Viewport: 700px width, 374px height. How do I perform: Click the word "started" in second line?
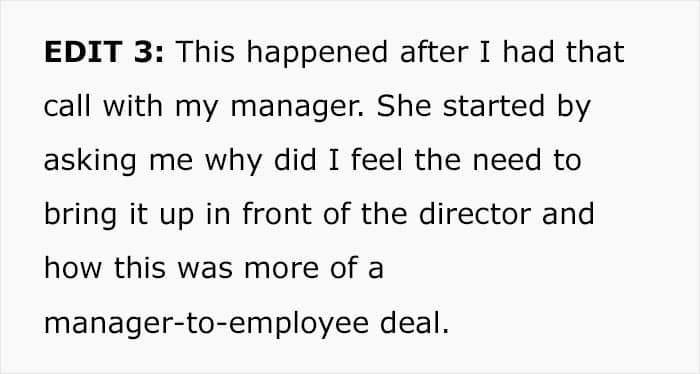click(494, 106)
